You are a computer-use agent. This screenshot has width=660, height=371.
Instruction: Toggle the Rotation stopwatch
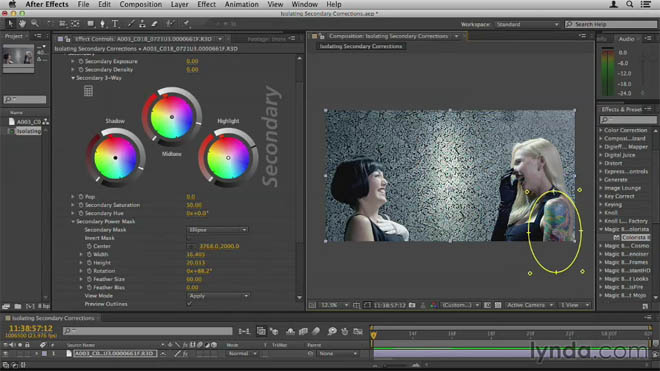point(89,271)
